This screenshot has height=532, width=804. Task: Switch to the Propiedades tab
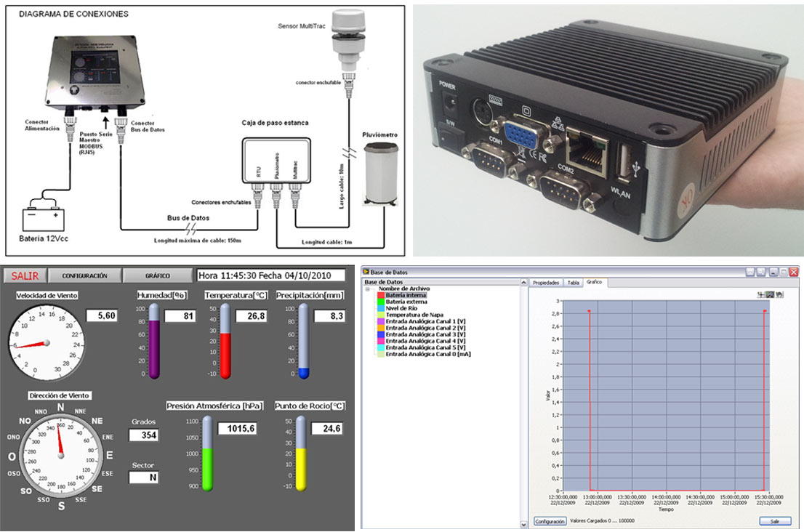pyautogui.click(x=545, y=282)
